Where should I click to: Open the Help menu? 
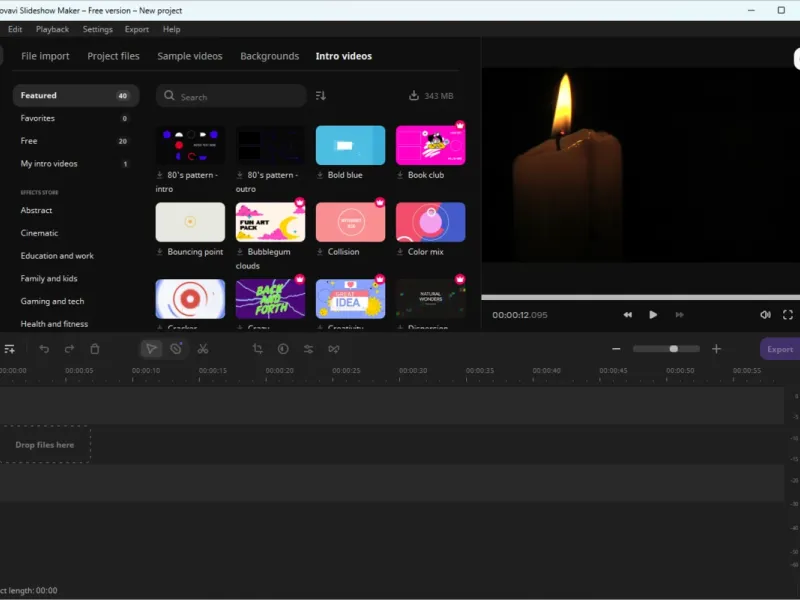pos(171,29)
